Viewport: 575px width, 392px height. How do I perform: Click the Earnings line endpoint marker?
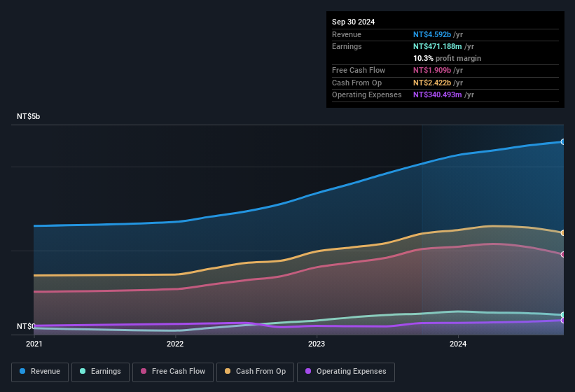tap(563, 315)
